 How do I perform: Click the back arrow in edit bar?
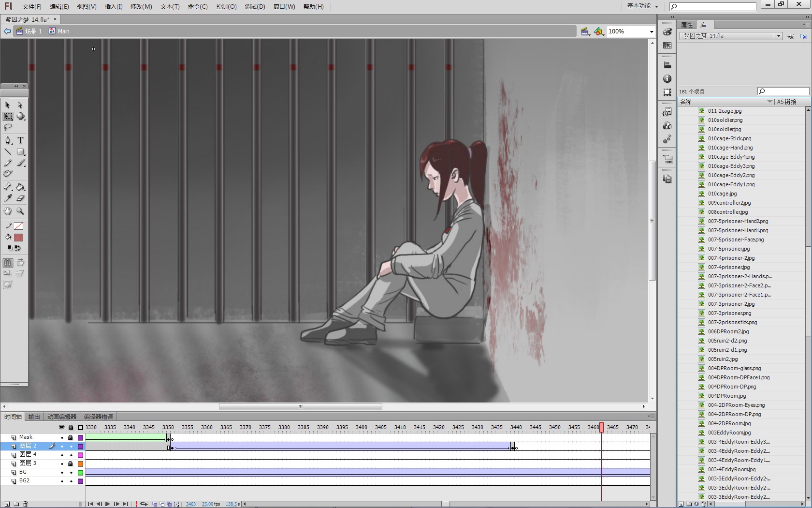tap(7, 31)
